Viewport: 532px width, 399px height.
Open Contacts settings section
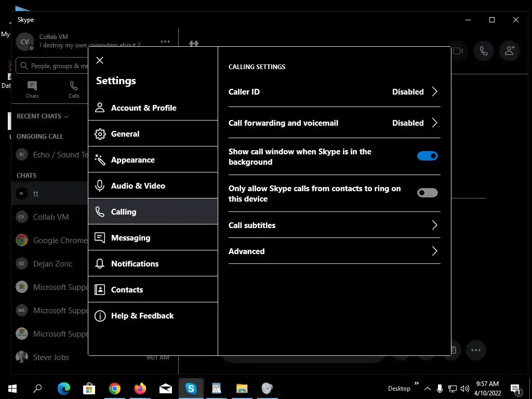pos(153,289)
